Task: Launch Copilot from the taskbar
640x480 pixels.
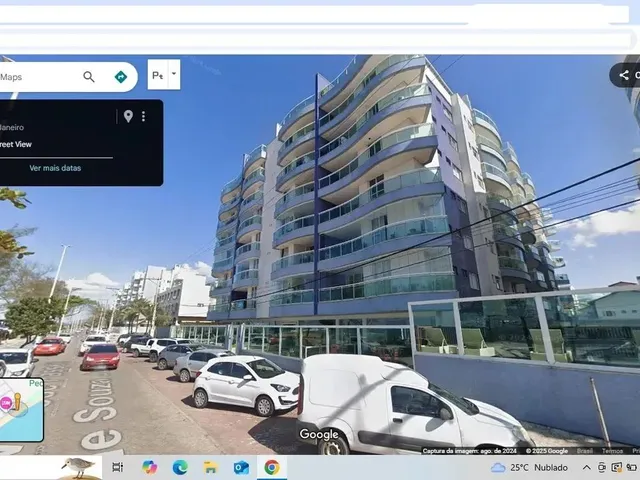Action: pyautogui.click(x=150, y=467)
